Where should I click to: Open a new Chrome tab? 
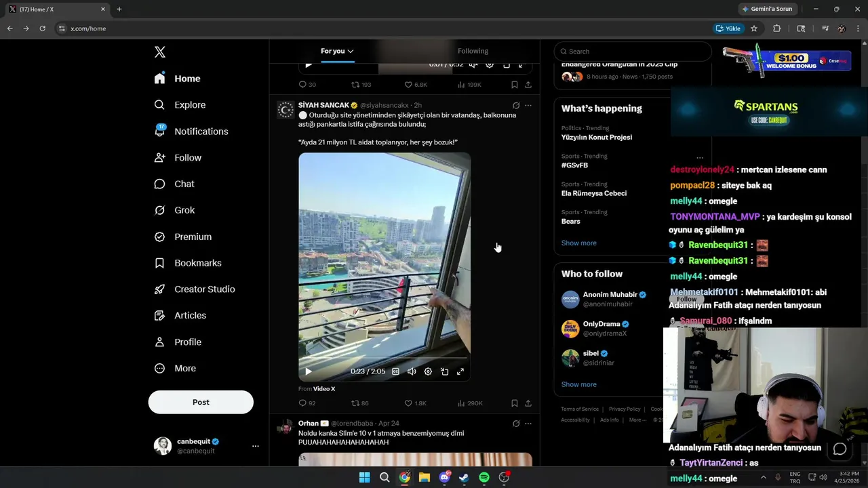click(x=119, y=9)
